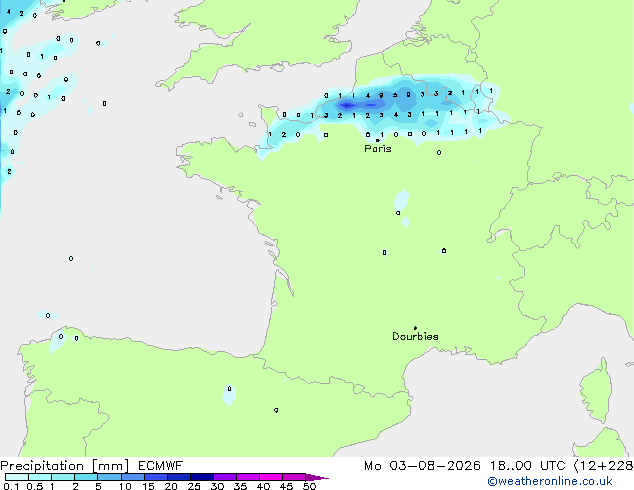
Task: Select the Dourbies location label
Action: click(415, 336)
